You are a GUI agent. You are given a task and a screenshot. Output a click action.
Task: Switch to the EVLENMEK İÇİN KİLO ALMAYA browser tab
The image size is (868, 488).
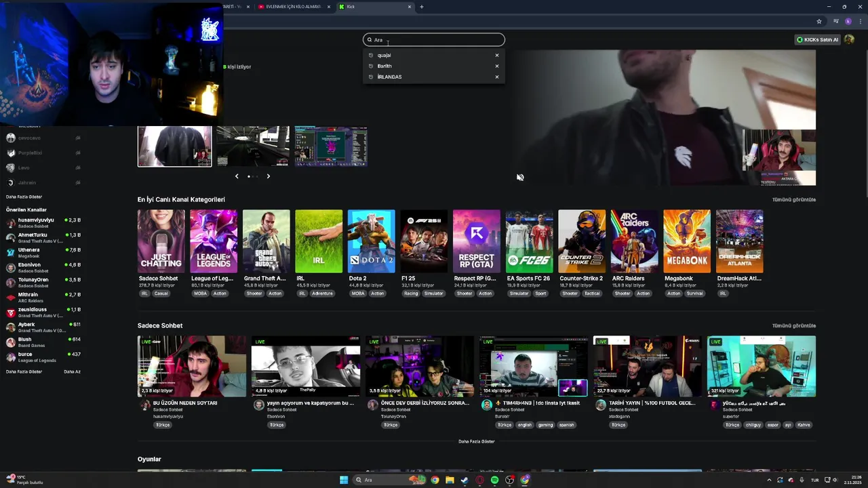pyautogui.click(x=294, y=7)
